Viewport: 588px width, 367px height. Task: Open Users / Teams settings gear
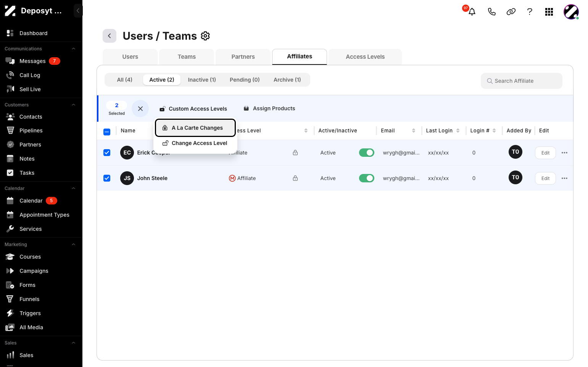click(205, 36)
